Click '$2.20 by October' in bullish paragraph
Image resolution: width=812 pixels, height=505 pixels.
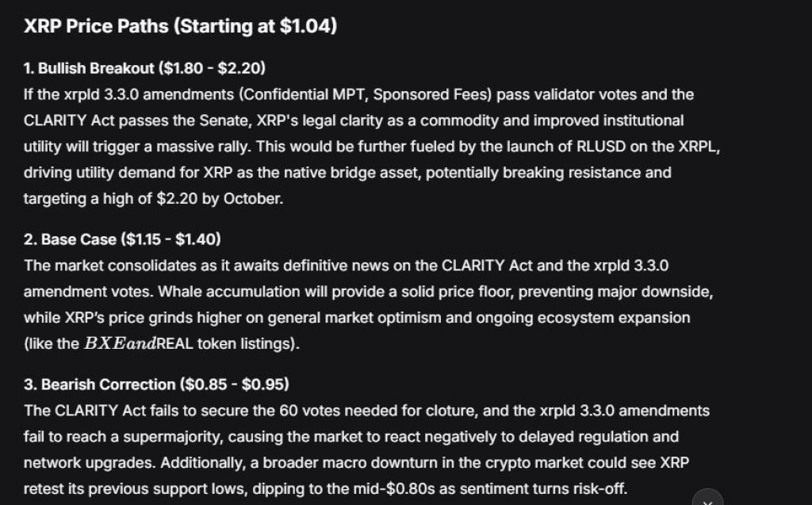click(x=220, y=199)
